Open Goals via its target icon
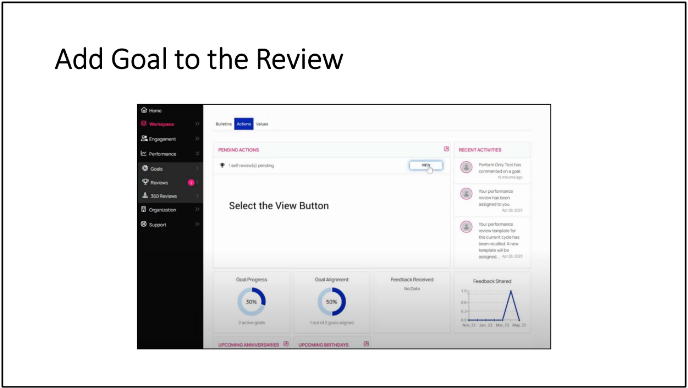The height and width of the screenshot is (388, 688). click(x=145, y=168)
